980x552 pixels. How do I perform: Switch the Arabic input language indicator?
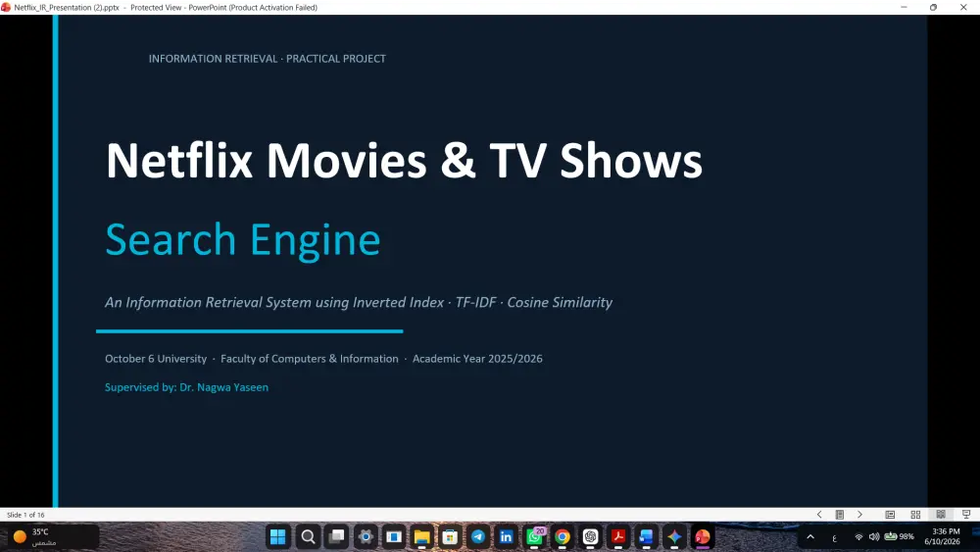[x=834, y=537]
